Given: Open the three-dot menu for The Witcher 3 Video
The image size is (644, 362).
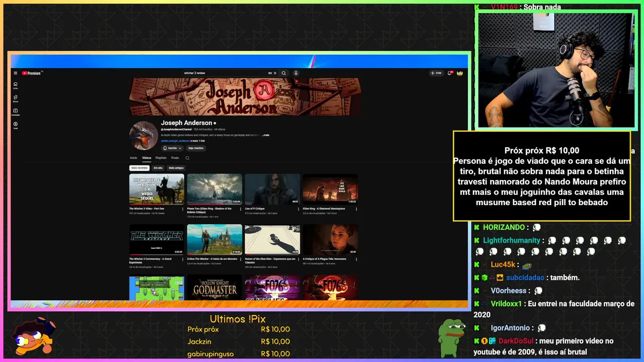Looking at the screenshot, I should coord(183,209).
